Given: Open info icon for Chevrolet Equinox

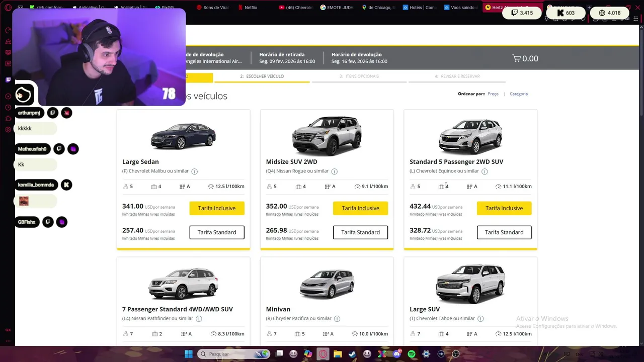Looking at the screenshot, I should [x=485, y=171].
